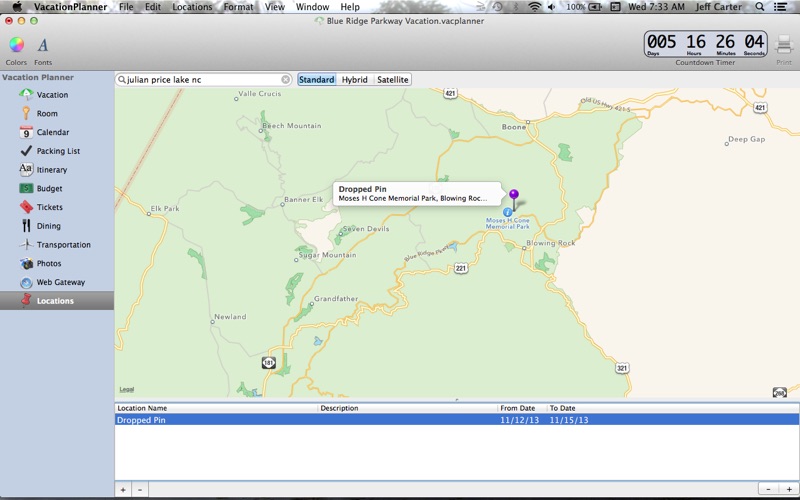
Task: Open the File menu
Action: click(126, 7)
